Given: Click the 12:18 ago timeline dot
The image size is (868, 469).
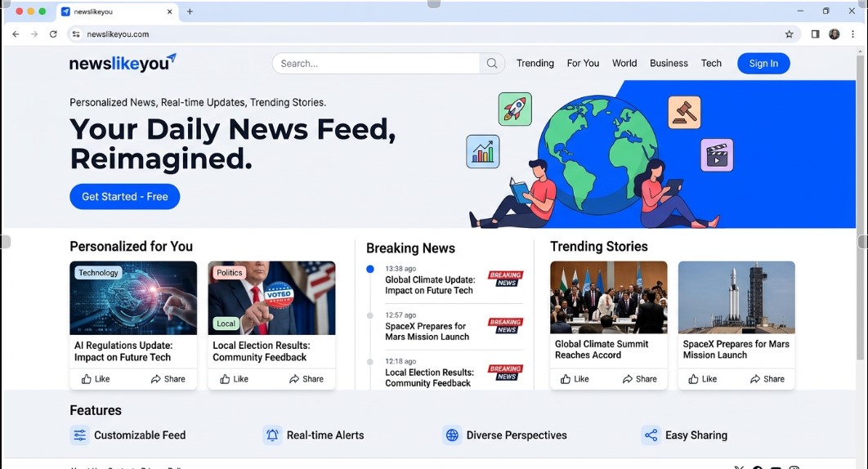Looking at the screenshot, I should [x=370, y=362].
